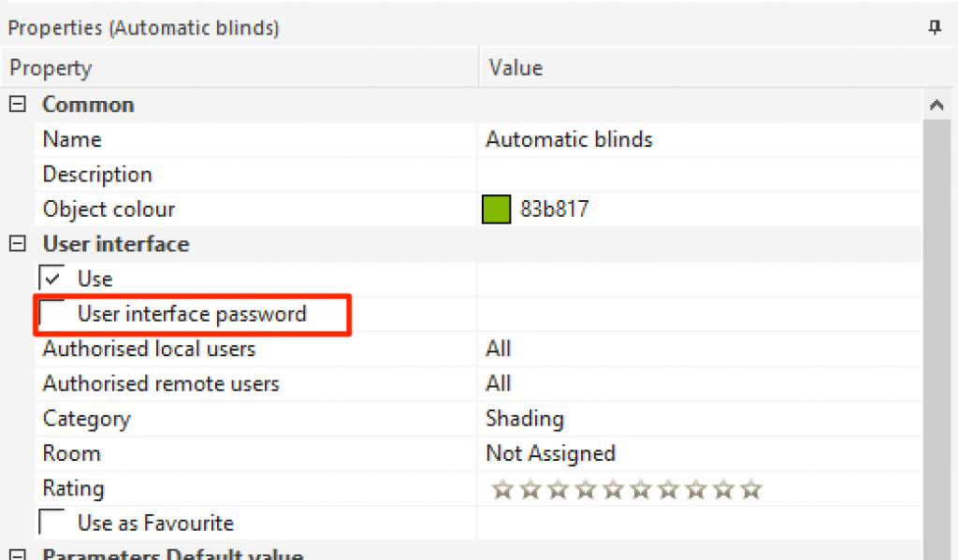Click the pin icon on Properties panel

point(934,28)
